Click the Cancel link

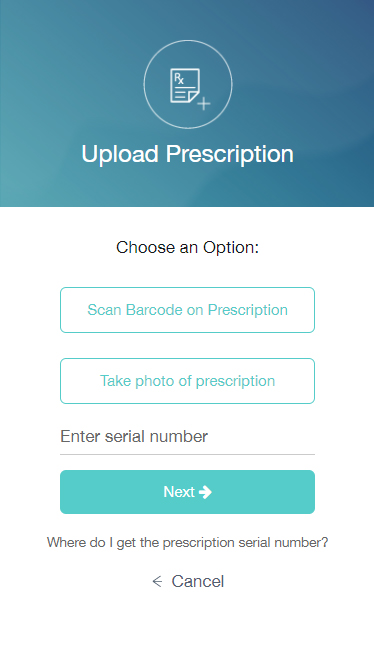(x=188, y=581)
